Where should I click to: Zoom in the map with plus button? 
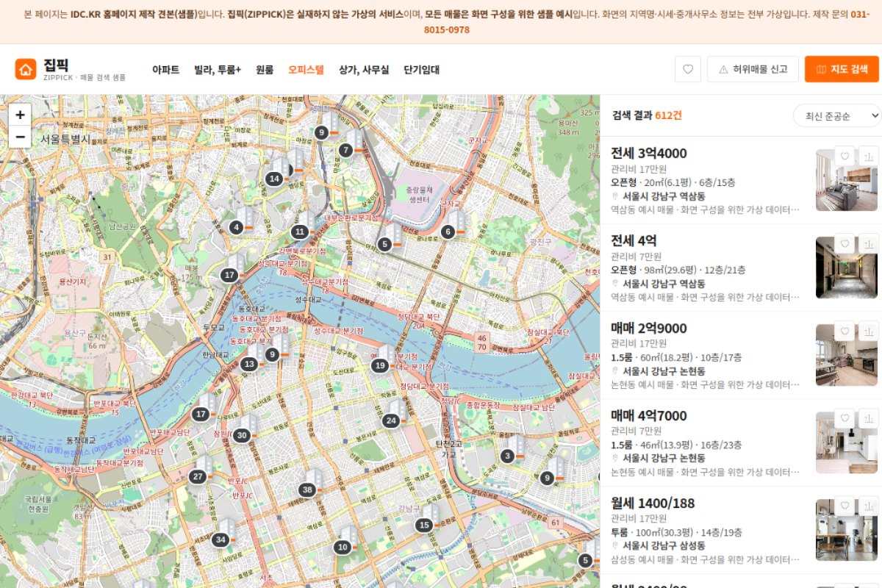click(x=20, y=115)
